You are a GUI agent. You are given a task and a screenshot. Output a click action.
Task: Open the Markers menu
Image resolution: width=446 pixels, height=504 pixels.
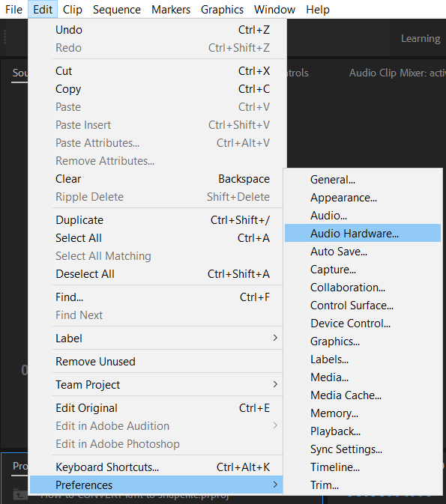[171, 9]
